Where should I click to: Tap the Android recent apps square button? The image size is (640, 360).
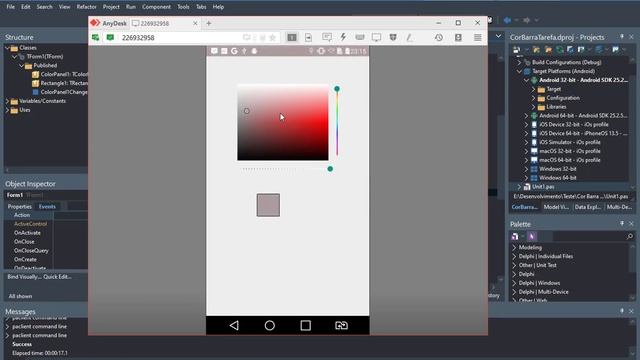tap(305, 325)
